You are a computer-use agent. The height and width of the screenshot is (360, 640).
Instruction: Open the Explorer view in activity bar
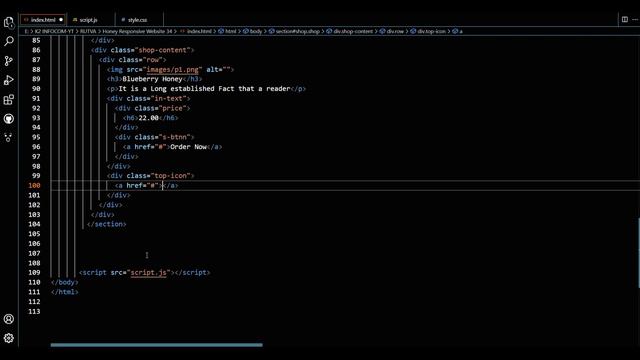(9, 22)
